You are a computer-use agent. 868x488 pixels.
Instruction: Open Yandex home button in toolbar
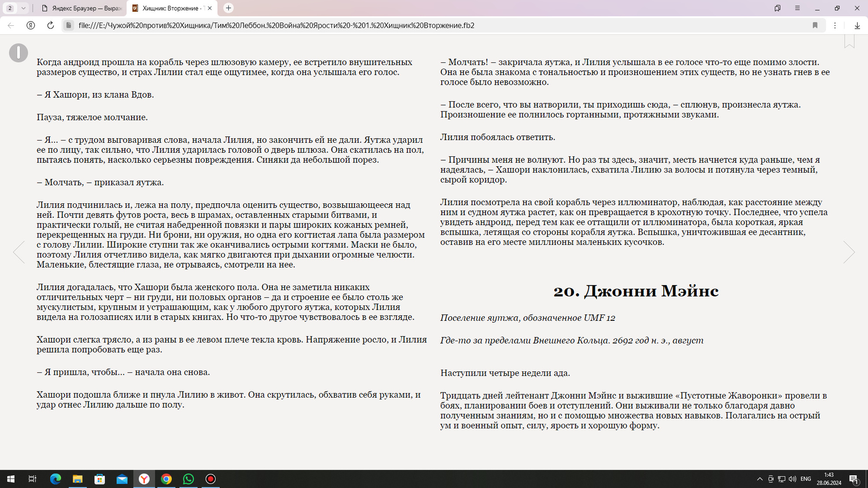tap(31, 25)
